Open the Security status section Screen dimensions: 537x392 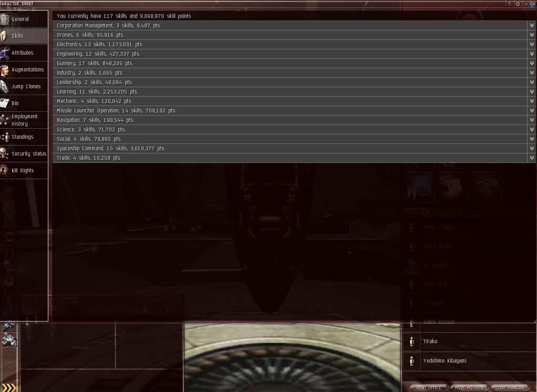click(24, 153)
